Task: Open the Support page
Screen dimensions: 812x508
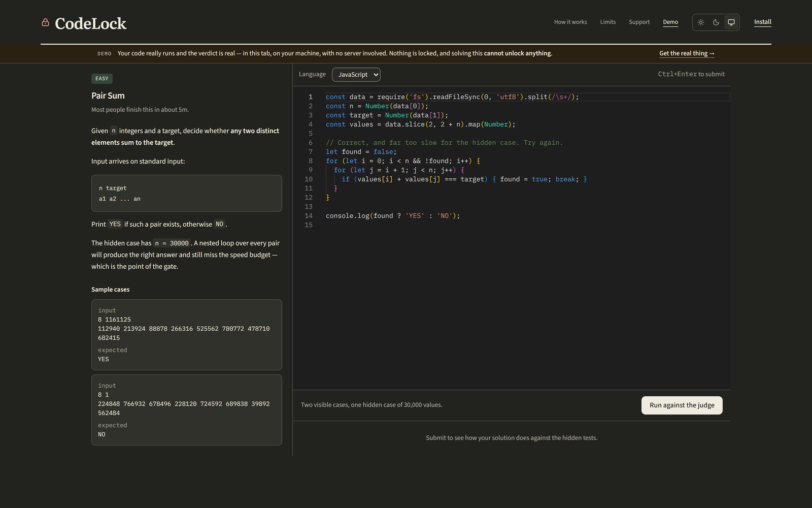Action: coord(639,22)
